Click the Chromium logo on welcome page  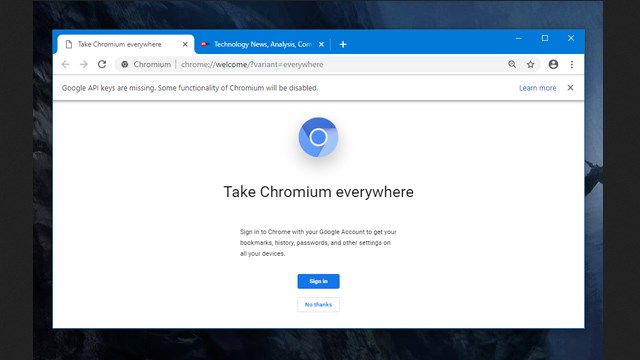point(318,137)
